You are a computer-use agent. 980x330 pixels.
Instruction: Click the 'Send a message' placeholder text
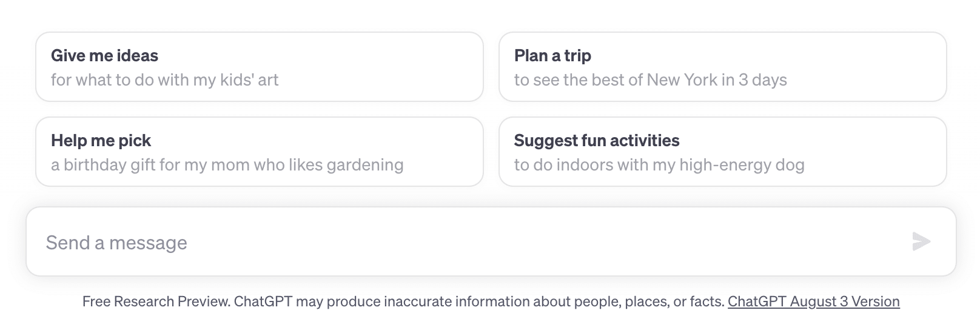click(116, 243)
